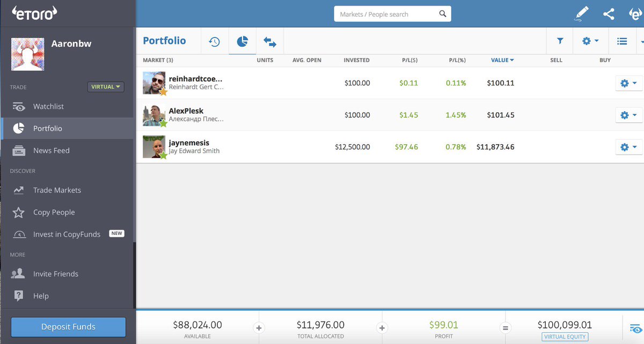
Task: Open the portfolio history clock tab
Action: pyautogui.click(x=215, y=41)
